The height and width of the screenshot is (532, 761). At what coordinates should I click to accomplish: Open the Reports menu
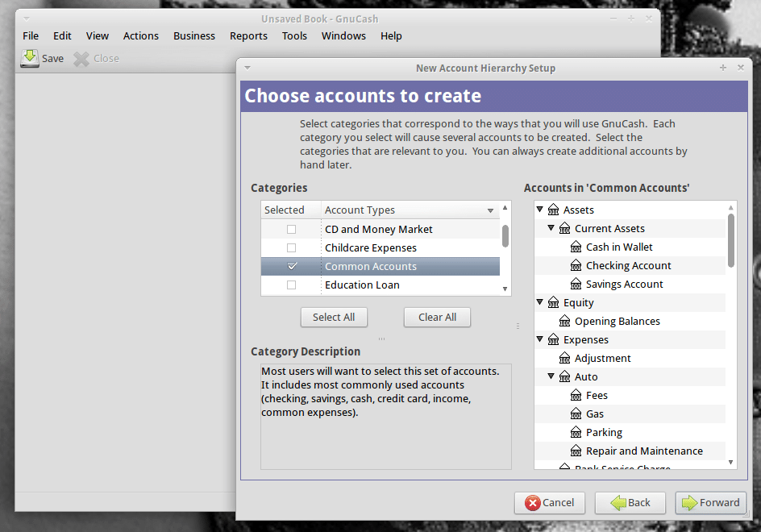248,36
